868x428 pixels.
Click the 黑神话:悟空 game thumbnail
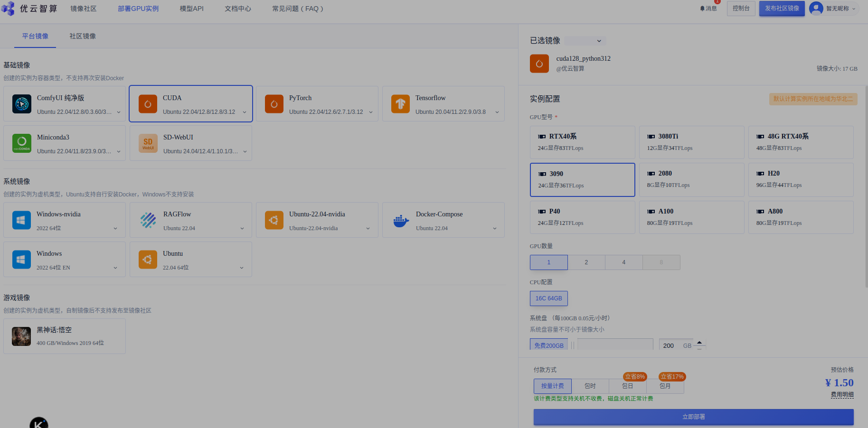[x=21, y=336]
